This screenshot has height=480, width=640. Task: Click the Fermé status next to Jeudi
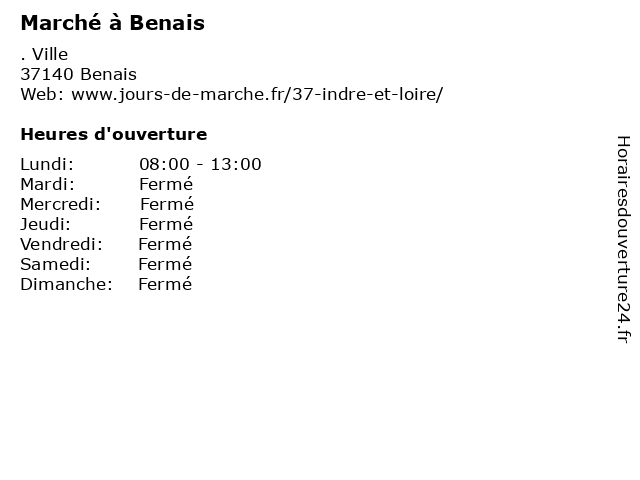pos(166,224)
